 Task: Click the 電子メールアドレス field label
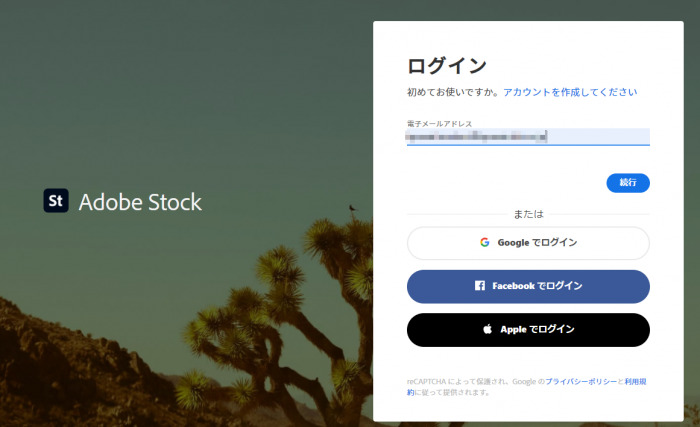pyautogui.click(x=439, y=124)
